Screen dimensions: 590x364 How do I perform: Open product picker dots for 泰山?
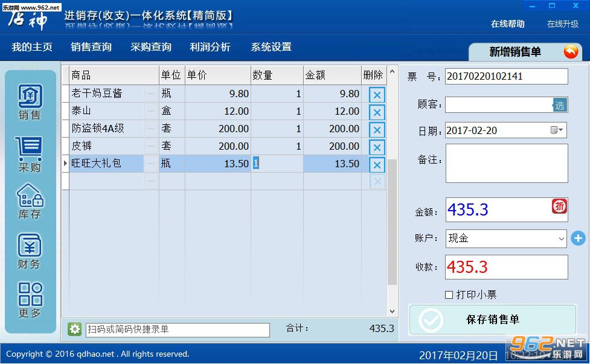coord(151,111)
